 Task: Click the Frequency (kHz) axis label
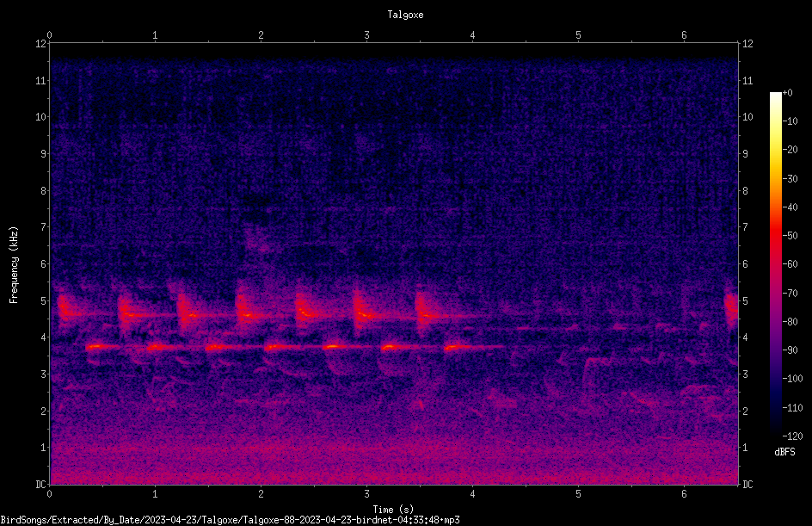point(14,265)
